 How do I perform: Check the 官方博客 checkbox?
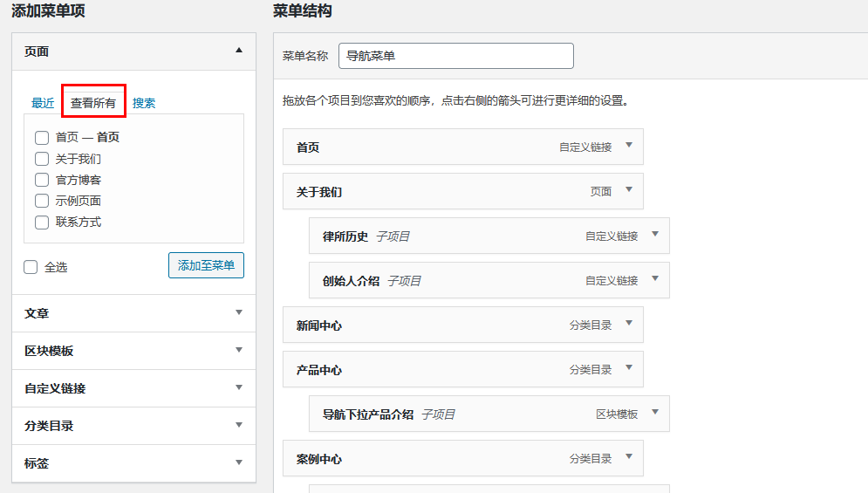pyautogui.click(x=42, y=180)
